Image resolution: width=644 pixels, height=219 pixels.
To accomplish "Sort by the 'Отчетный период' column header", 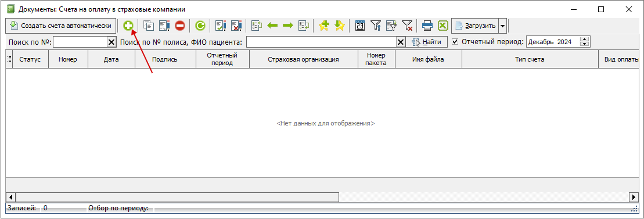I will 222,59.
